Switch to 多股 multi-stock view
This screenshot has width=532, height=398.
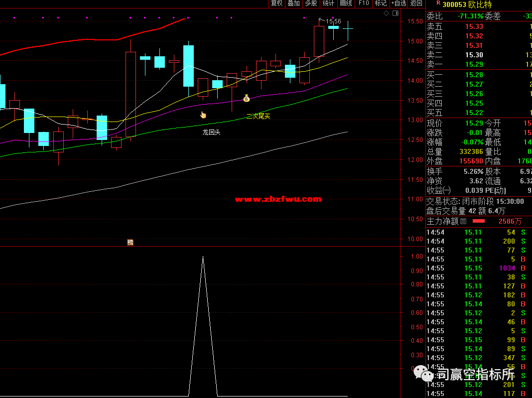(311, 3)
